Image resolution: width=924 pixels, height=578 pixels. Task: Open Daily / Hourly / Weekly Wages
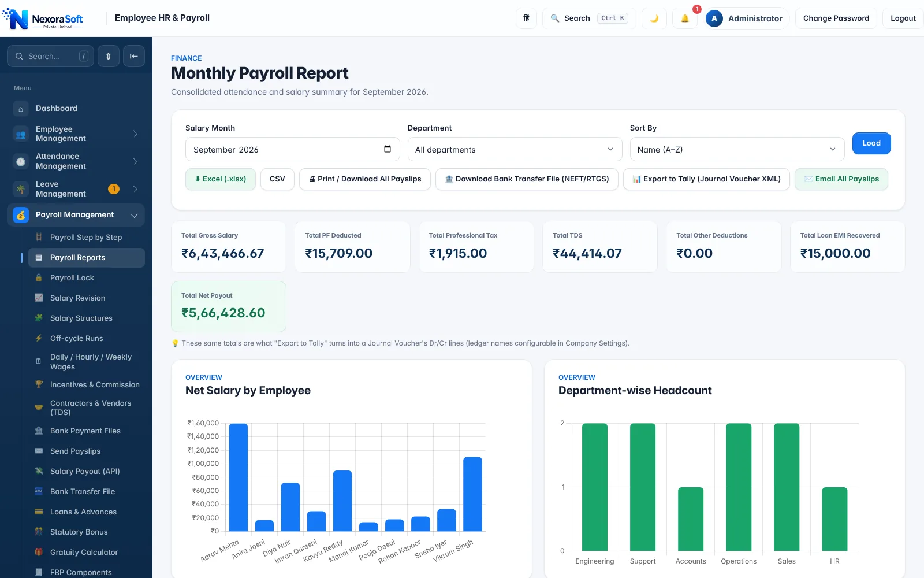tap(87, 362)
